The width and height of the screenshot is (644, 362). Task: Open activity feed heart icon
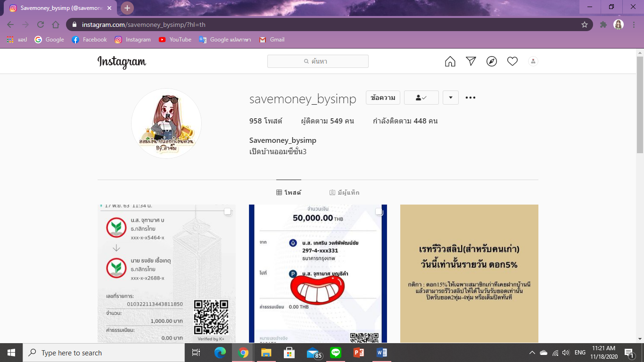pos(512,61)
